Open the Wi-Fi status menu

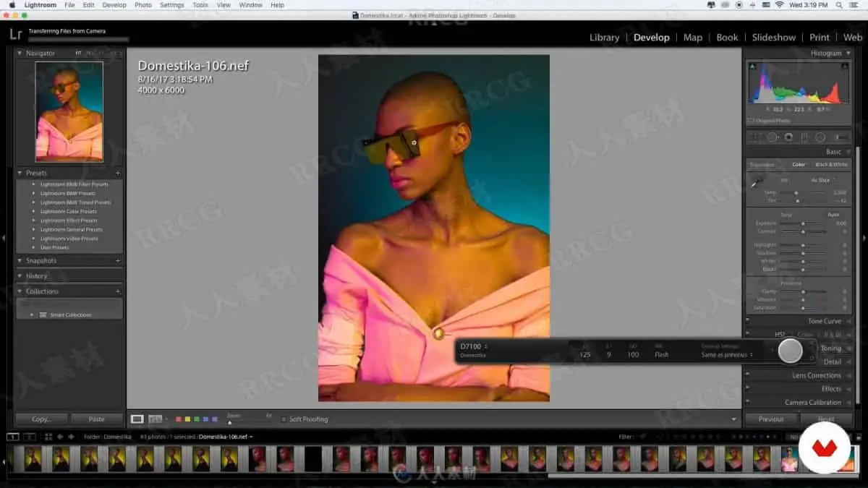click(779, 5)
